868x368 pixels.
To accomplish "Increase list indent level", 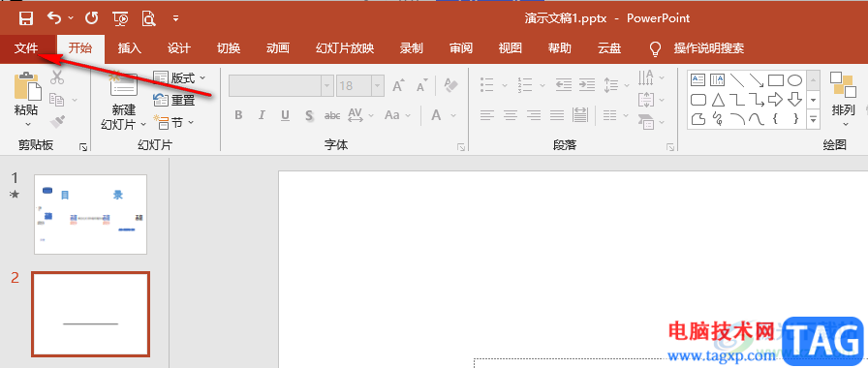I will [587, 85].
